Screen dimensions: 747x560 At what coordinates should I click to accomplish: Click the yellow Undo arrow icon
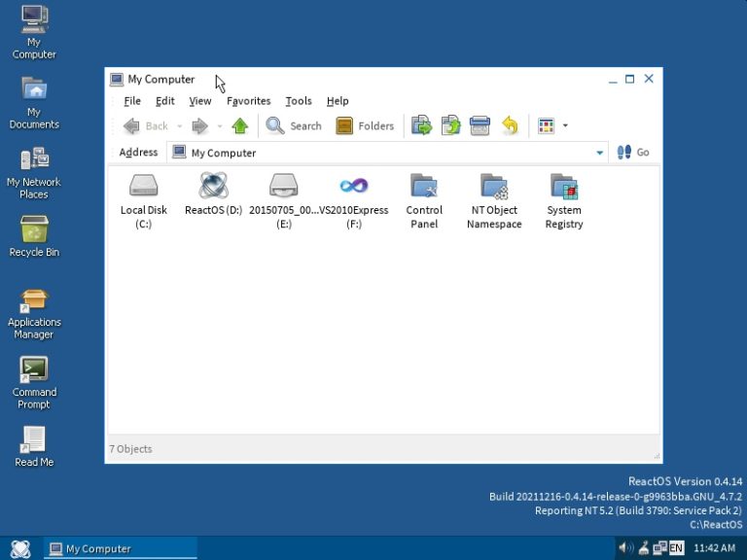click(510, 125)
